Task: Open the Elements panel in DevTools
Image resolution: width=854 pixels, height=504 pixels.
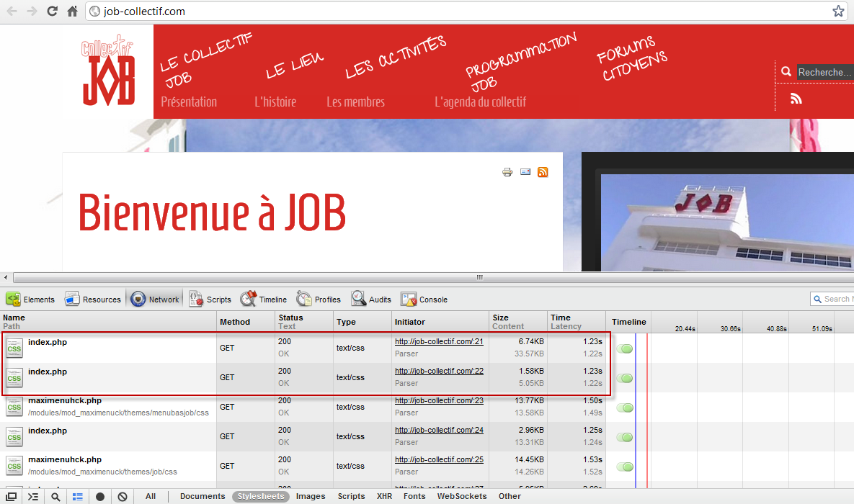Action: click(x=30, y=300)
